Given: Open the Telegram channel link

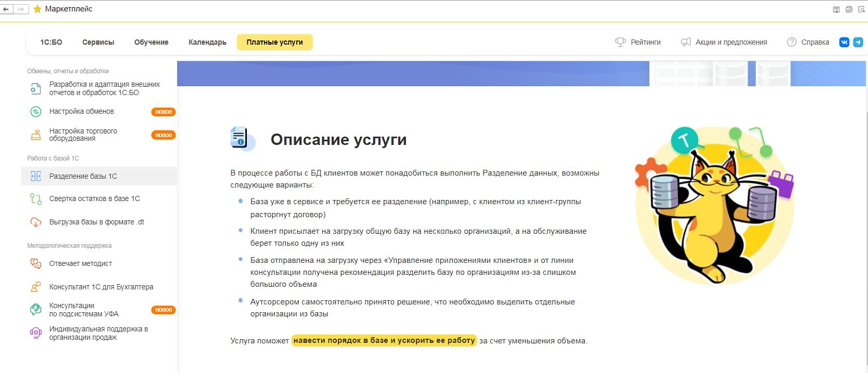Looking at the screenshot, I should click(858, 42).
